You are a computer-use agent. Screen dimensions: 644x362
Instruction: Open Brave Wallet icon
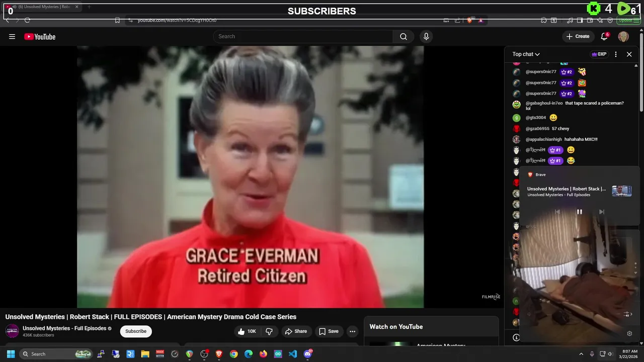[x=590, y=20]
